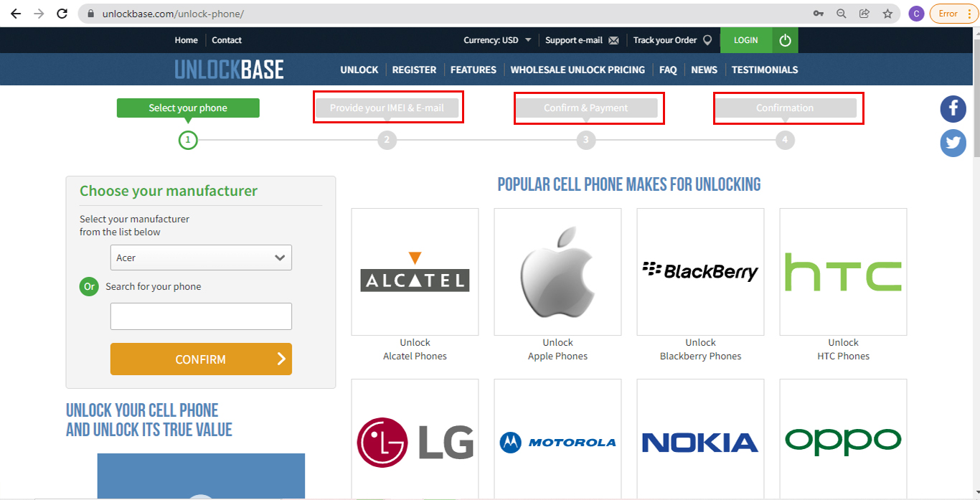Click the Support e-mail envelope icon
Image resolution: width=980 pixels, height=500 pixels.
coord(613,41)
